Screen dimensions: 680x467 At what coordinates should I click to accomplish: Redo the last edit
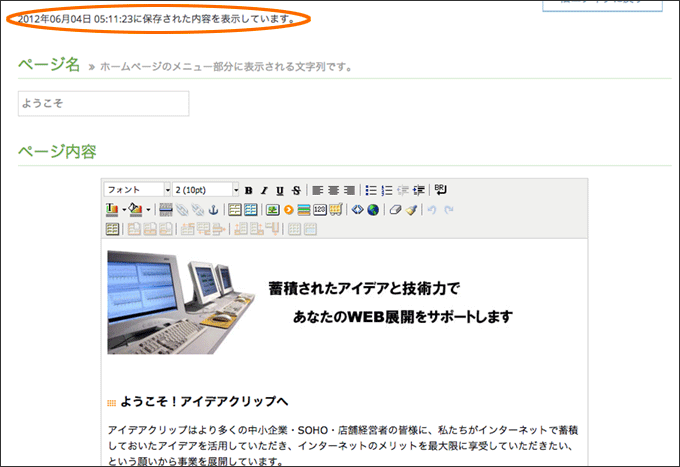click(449, 210)
